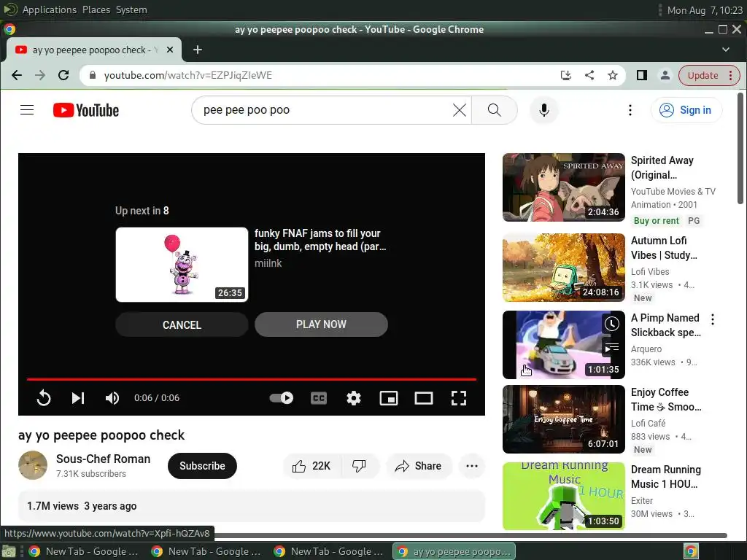Toggle closed captions CC button
The image size is (747, 560).
[319, 398]
